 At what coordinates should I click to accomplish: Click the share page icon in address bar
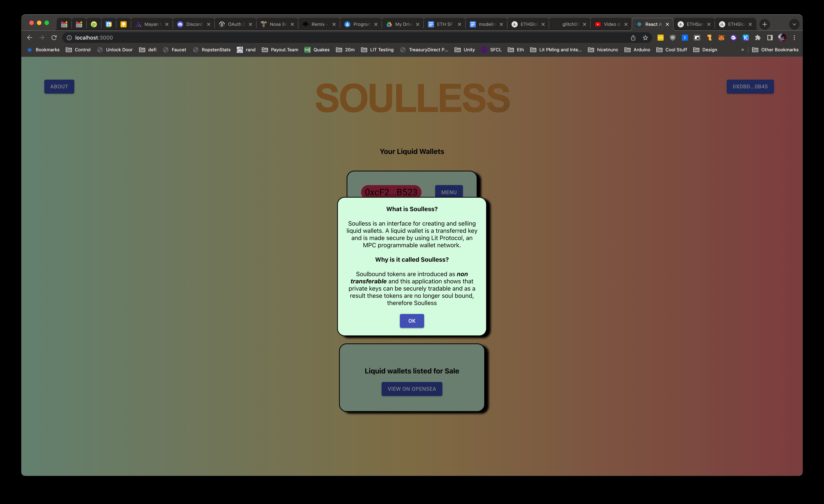point(633,38)
